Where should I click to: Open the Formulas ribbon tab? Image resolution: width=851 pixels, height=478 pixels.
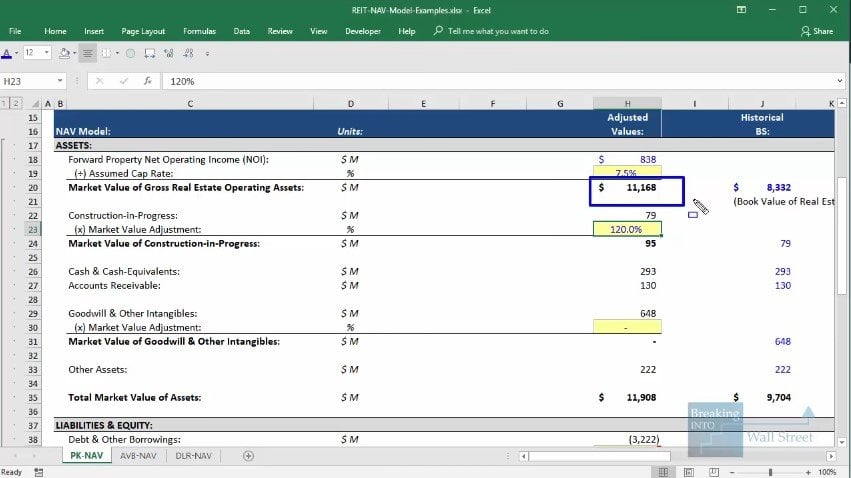point(200,31)
